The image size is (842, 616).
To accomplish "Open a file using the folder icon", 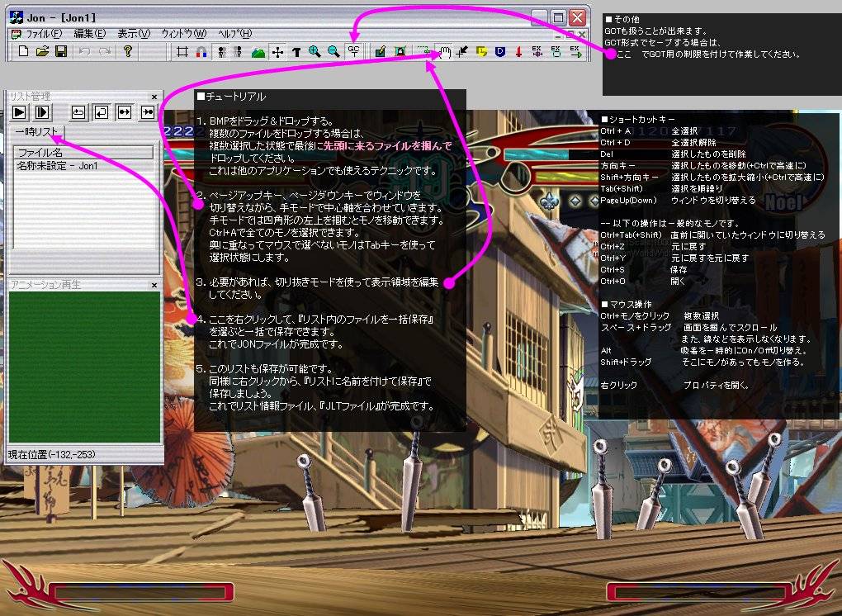I will [x=42, y=51].
